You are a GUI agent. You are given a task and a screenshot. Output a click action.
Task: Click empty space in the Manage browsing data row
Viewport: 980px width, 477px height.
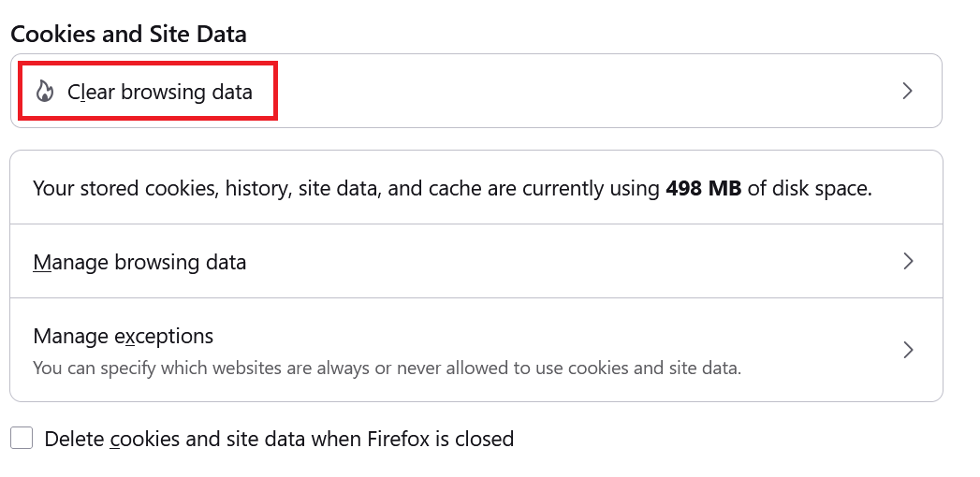point(562,261)
